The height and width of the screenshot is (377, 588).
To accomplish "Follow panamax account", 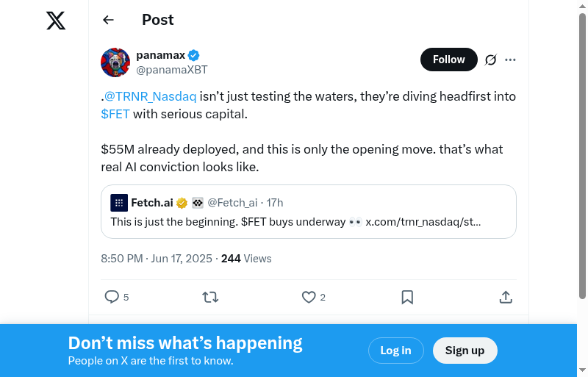I will pos(448,60).
